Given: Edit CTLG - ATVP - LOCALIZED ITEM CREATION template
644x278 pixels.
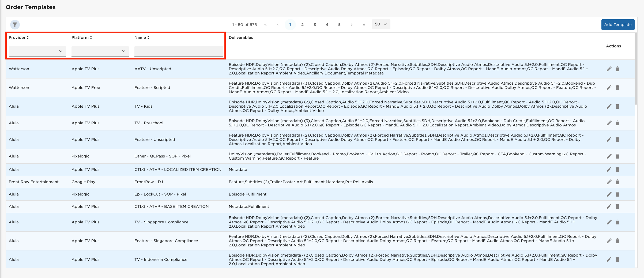Looking at the screenshot, I should click(609, 170).
